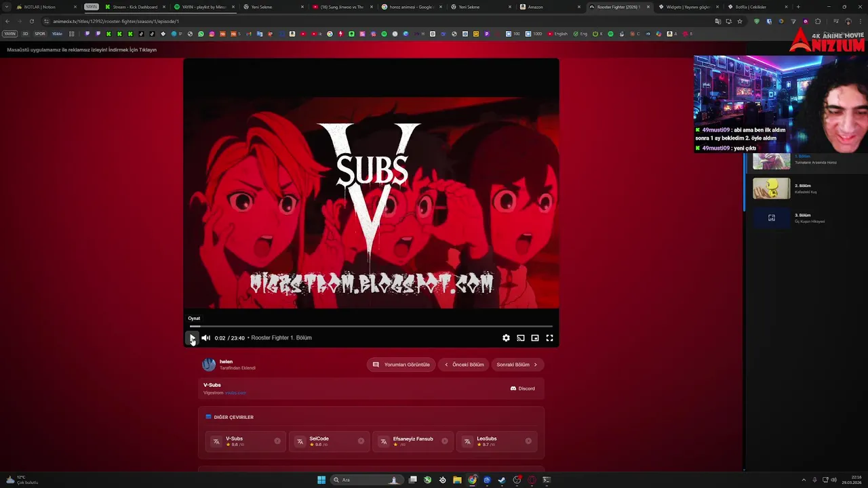Open English bookmark folder
Viewport: 868px width, 488px height.
pyautogui.click(x=557, y=34)
